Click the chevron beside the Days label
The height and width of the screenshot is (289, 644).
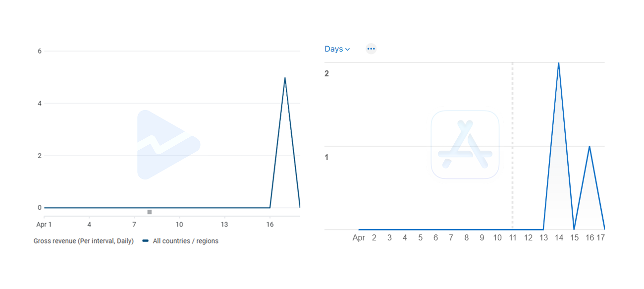tap(348, 49)
